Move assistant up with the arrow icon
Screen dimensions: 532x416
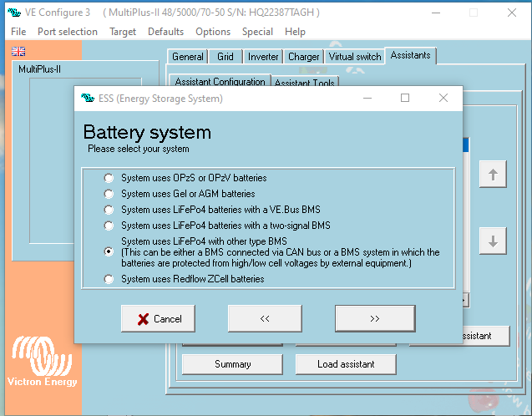click(493, 175)
